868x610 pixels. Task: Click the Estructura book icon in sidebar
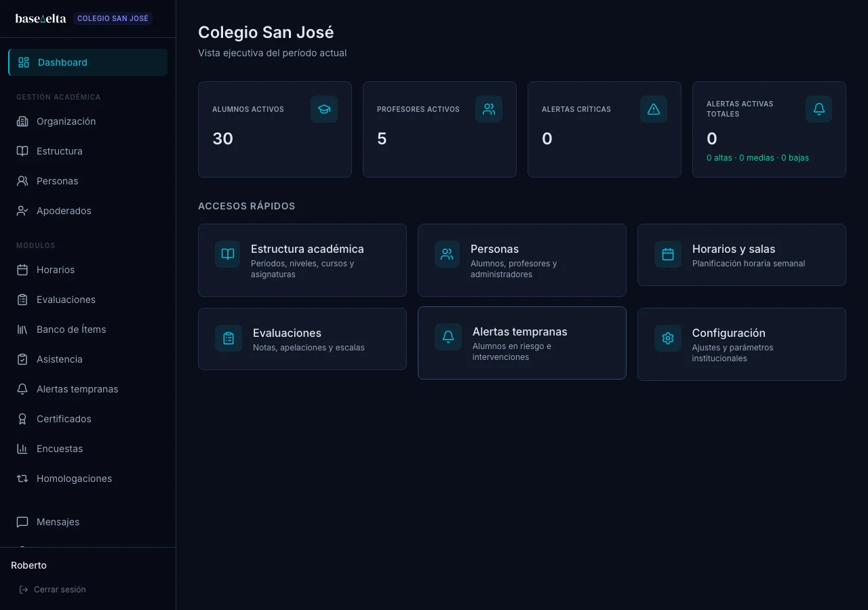coord(22,151)
